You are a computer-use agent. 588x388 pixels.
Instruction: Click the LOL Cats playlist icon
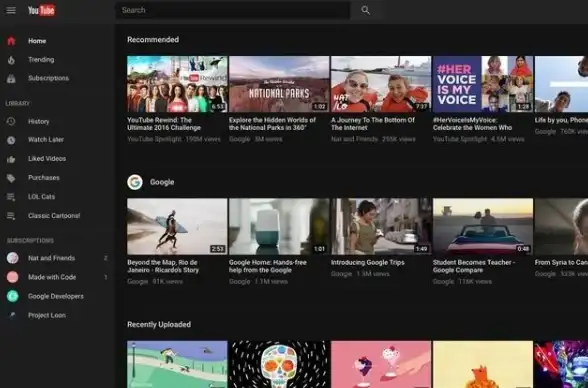11,197
